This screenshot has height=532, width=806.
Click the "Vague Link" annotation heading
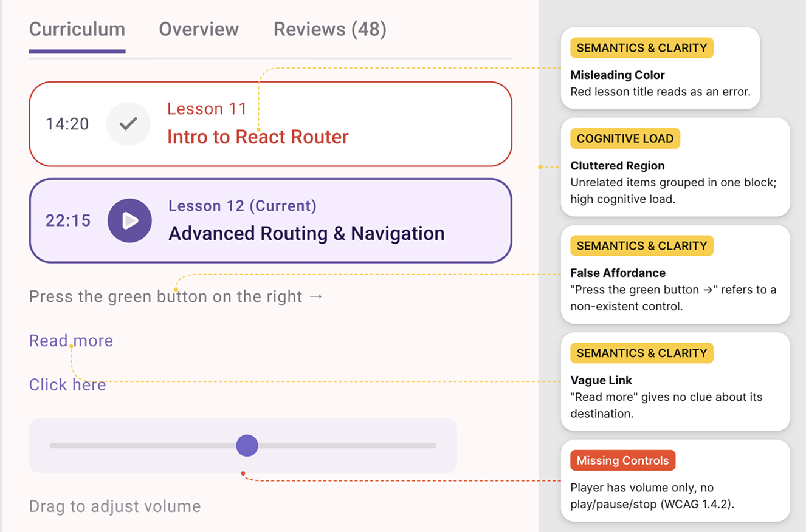(601, 381)
